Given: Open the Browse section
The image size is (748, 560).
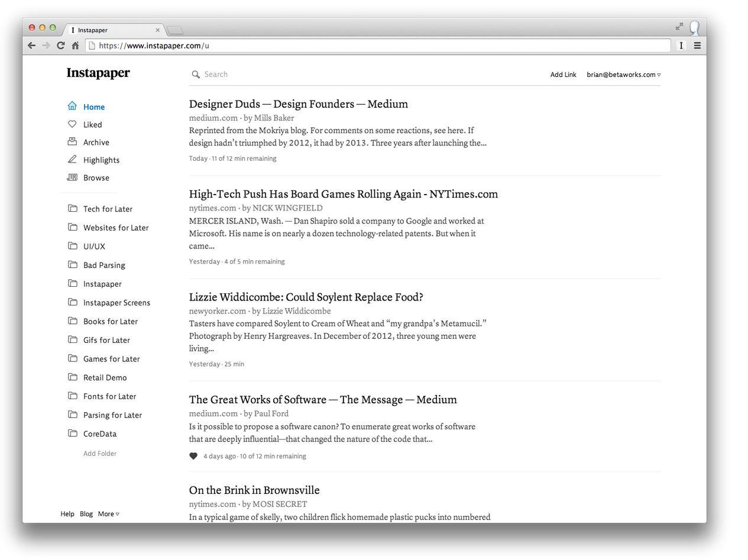Looking at the screenshot, I should pyautogui.click(x=96, y=178).
